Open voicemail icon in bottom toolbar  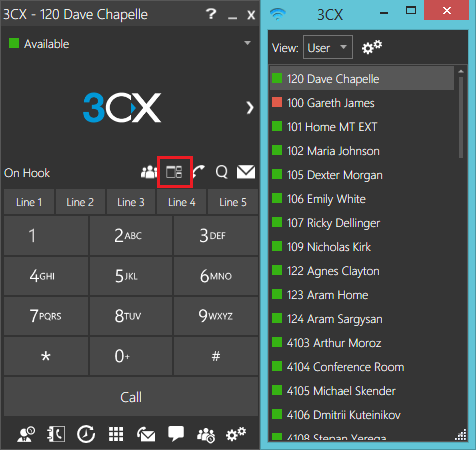coord(146,434)
